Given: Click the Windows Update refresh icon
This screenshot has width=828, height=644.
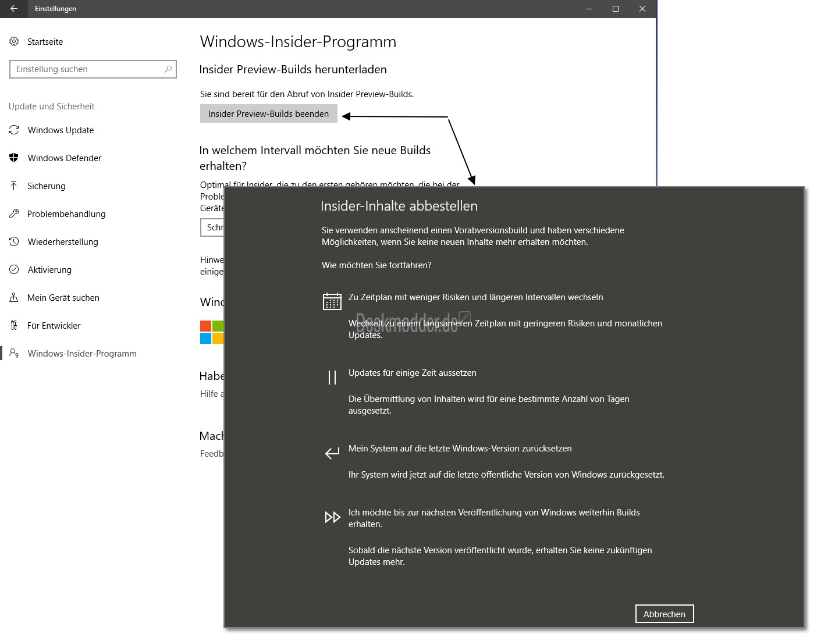Looking at the screenshot, I should [14, 130].
